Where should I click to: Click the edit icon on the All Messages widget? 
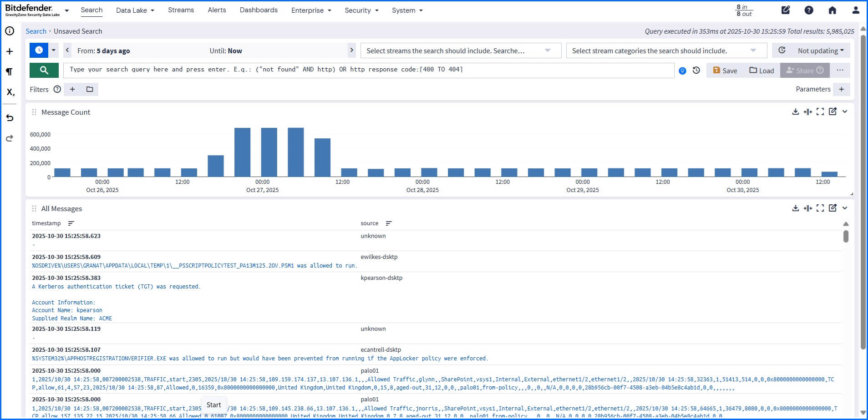pyautogui.click(x=833, y=208)
